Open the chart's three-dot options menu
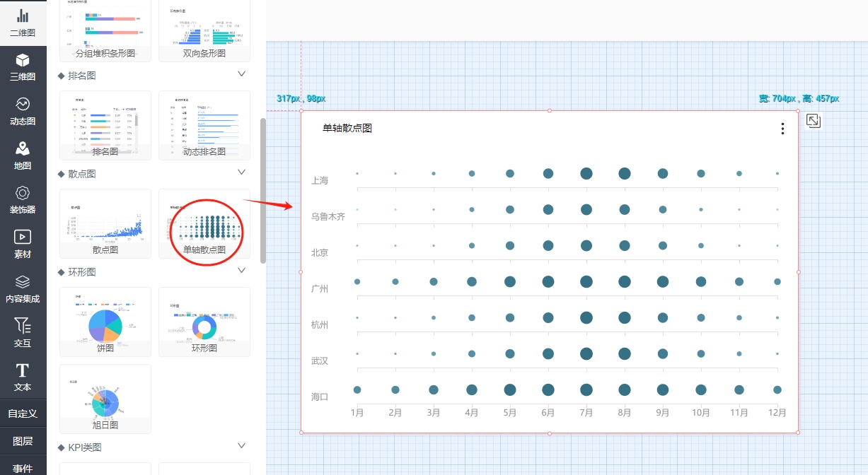 782,129
